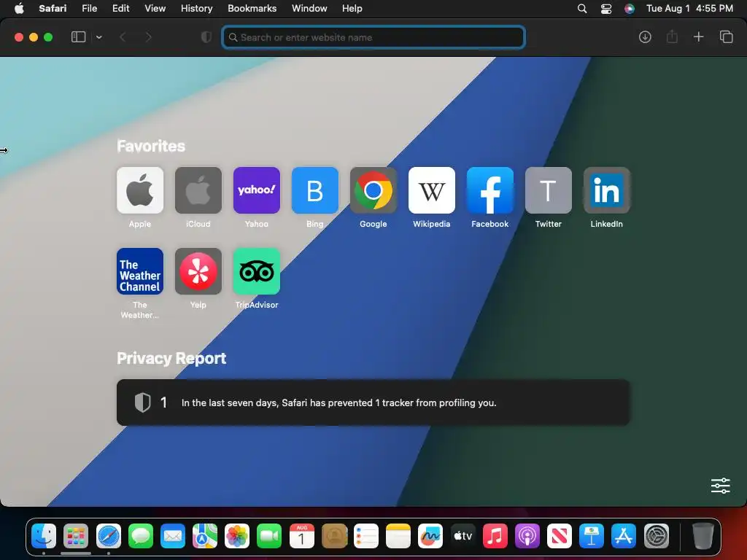The width and height of the screenshot is (747, 560).
Task: Open the Safari menu
Action: [53, 8]
